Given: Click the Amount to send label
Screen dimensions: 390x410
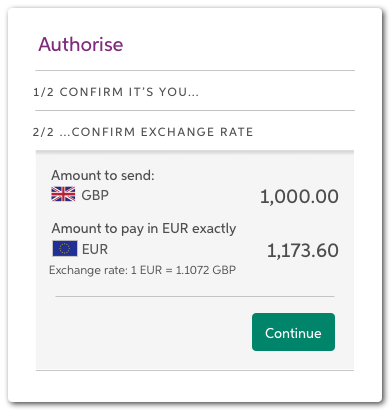Looking at the screenshot, I should [103, 175].
